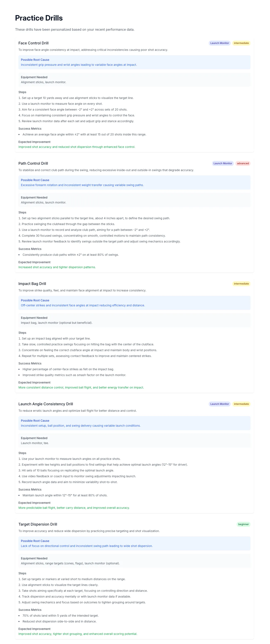This screenshot has width=270, height=644.
Task: Click intermediate badge on Launch Angle Consistency Drill
Action: tap(241, 404)
